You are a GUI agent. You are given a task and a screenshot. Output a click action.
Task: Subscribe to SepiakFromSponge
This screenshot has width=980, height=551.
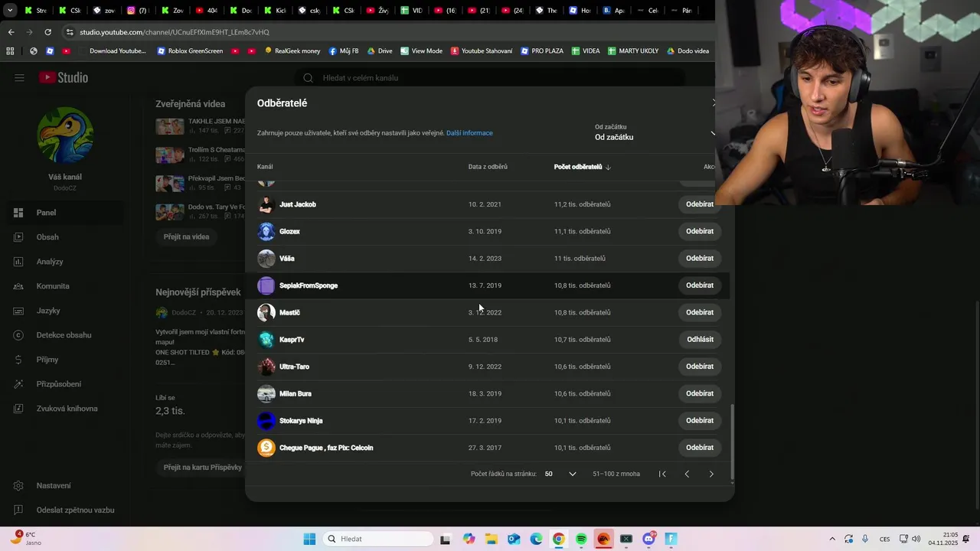[x=700, y=285]
